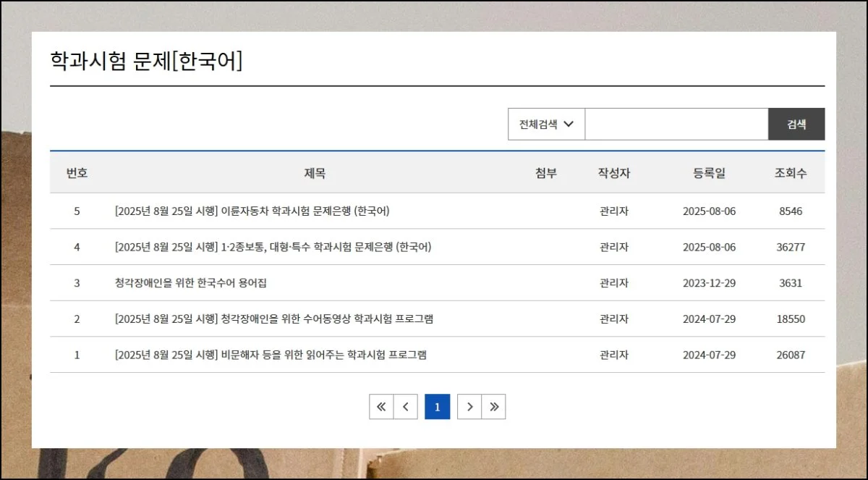Click the 조회수 column header
This screenshot has width=868, height=480.
point(791,173)
